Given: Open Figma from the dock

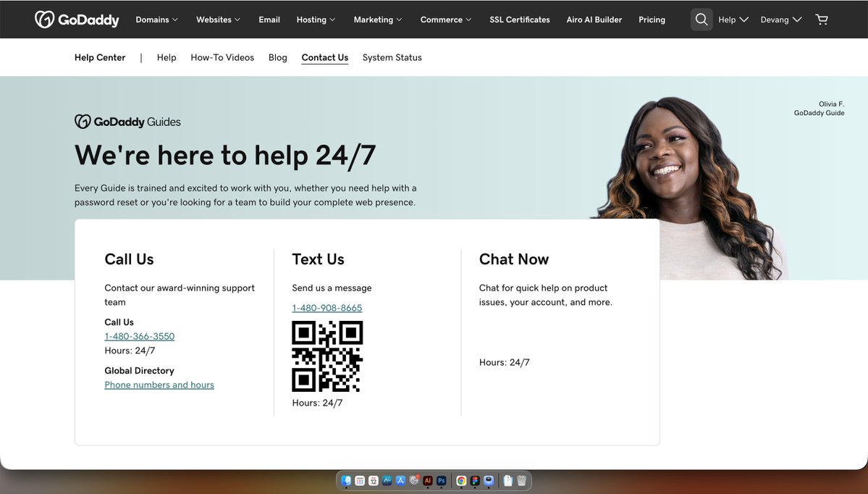Looking at the screenshot, I should (x=475, y=481).
